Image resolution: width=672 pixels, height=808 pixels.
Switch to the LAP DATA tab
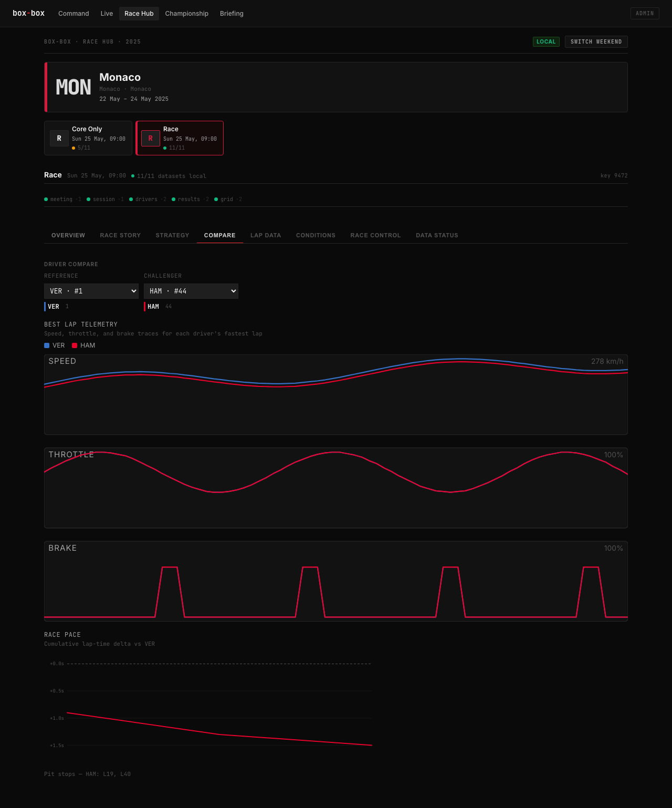point(266,235)
